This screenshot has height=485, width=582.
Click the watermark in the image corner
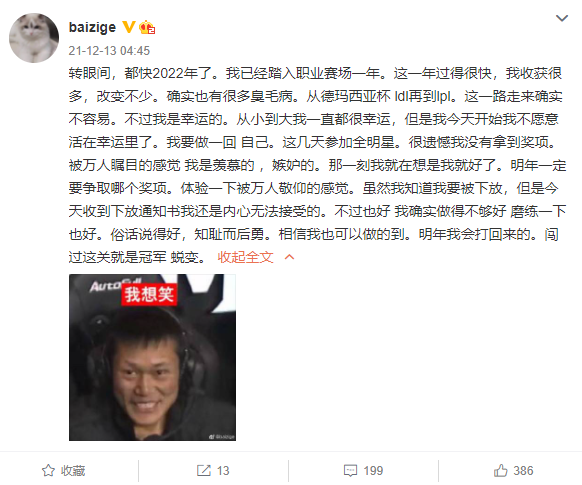pyautogui.click(x=221, y=437)
